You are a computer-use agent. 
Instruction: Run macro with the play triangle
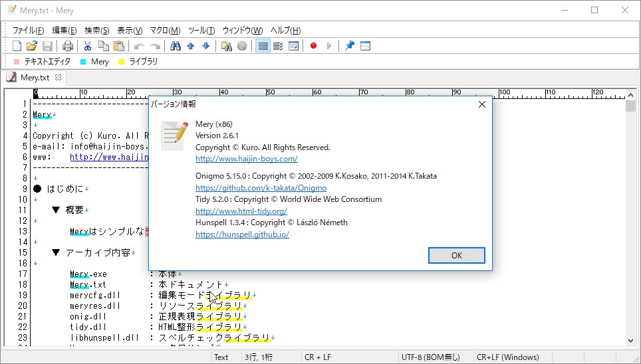pyautogui.click(x=329, y=46)
